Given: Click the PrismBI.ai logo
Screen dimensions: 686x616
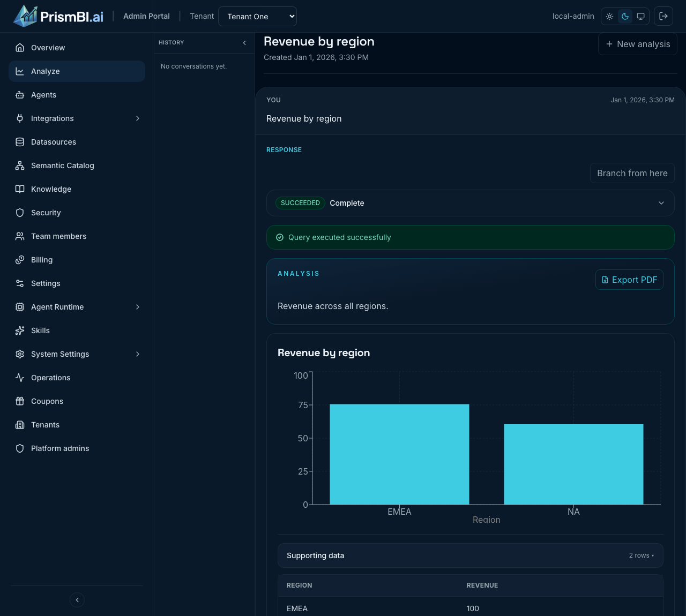Looking at the screenshot, I should click(x=58, y=16).
